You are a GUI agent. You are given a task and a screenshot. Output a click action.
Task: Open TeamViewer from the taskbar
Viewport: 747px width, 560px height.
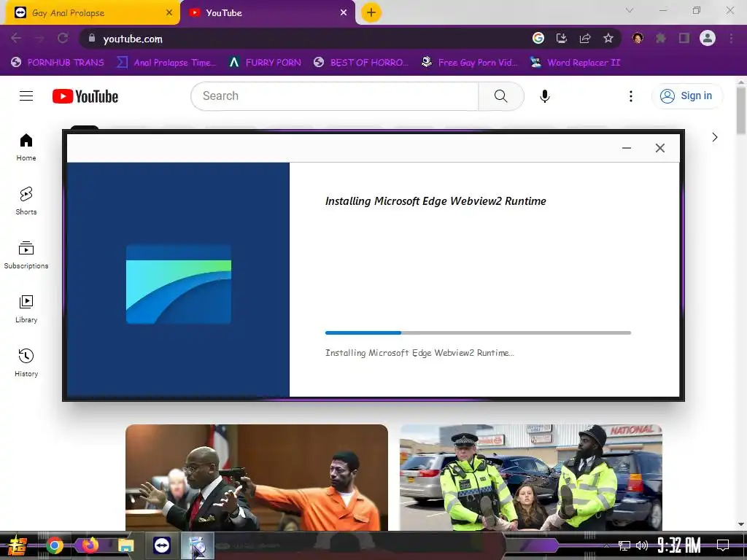[162, 545]
